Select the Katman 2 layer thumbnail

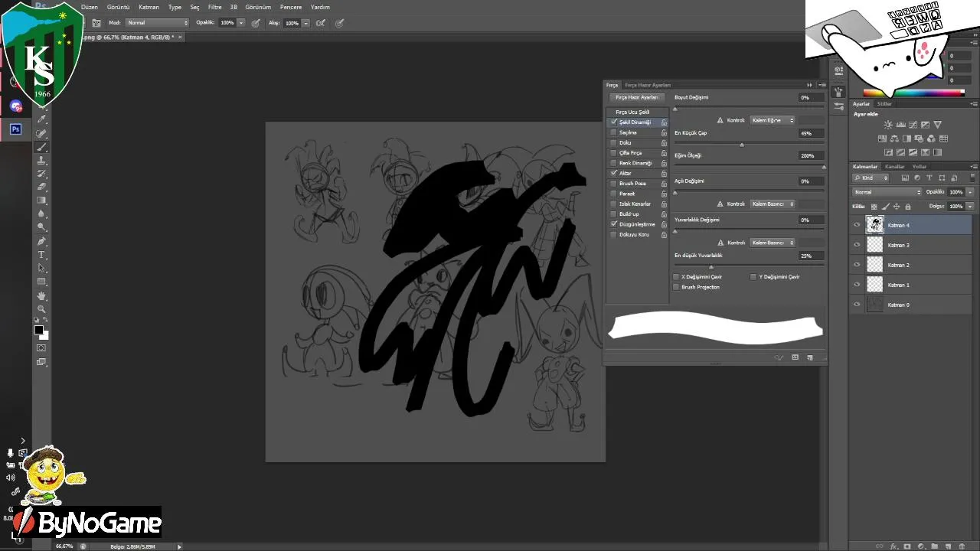point(874,265)
